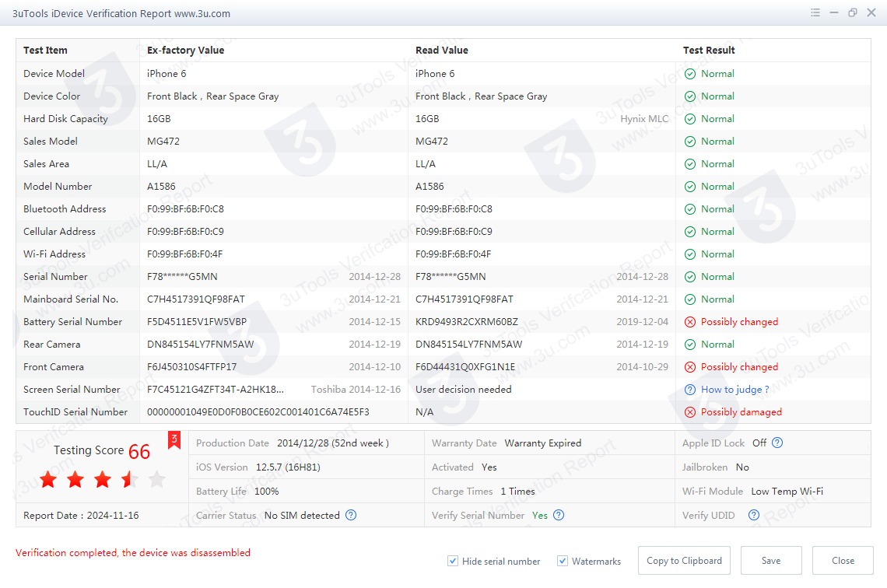Click the Bluetooth Address F0:99:BF:6B:F0:C8 ex-factory value
Image resolution: width=887 pixels, height=588 pixels.
point(185,209)
